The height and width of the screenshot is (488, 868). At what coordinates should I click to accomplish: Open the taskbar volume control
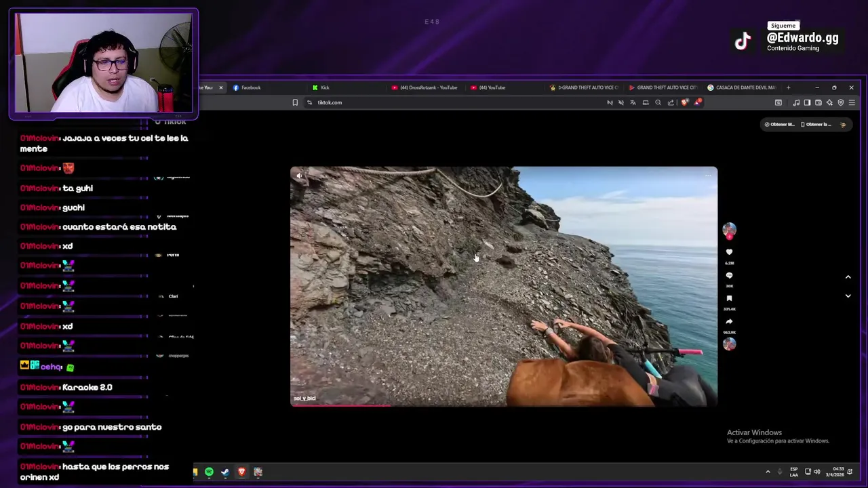pyautogui.click(x=816, y=472)
